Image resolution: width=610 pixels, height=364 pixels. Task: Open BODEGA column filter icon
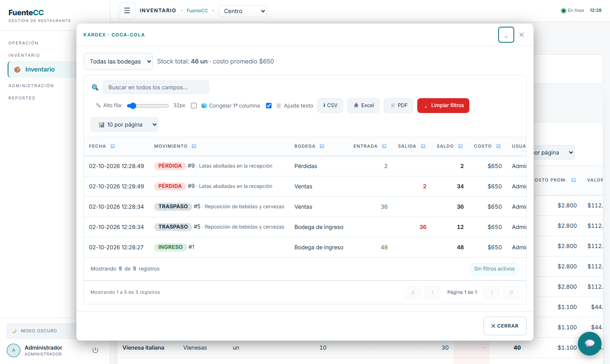[322, 146]
